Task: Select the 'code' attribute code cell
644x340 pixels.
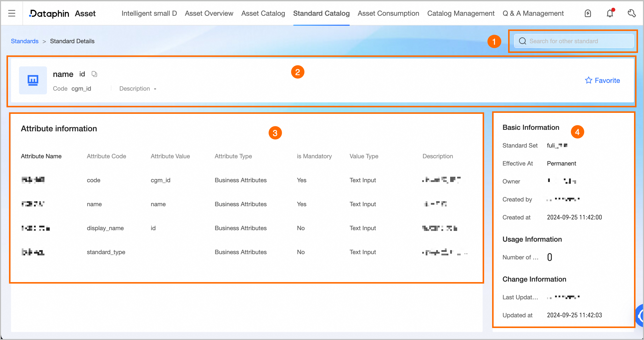Action: 93,180
